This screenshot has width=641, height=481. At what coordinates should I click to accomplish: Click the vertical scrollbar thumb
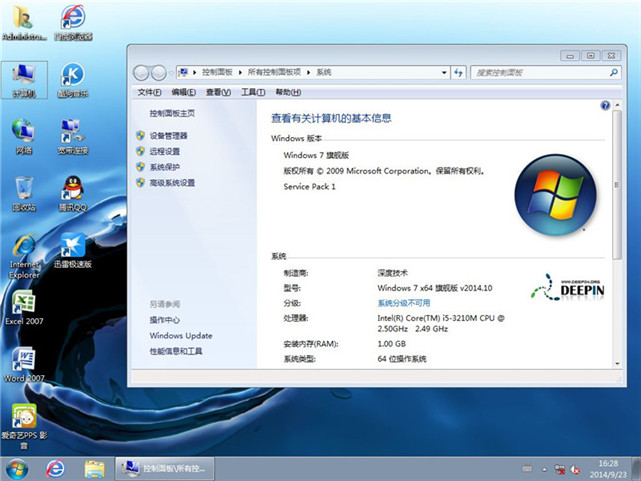(617, 185)
